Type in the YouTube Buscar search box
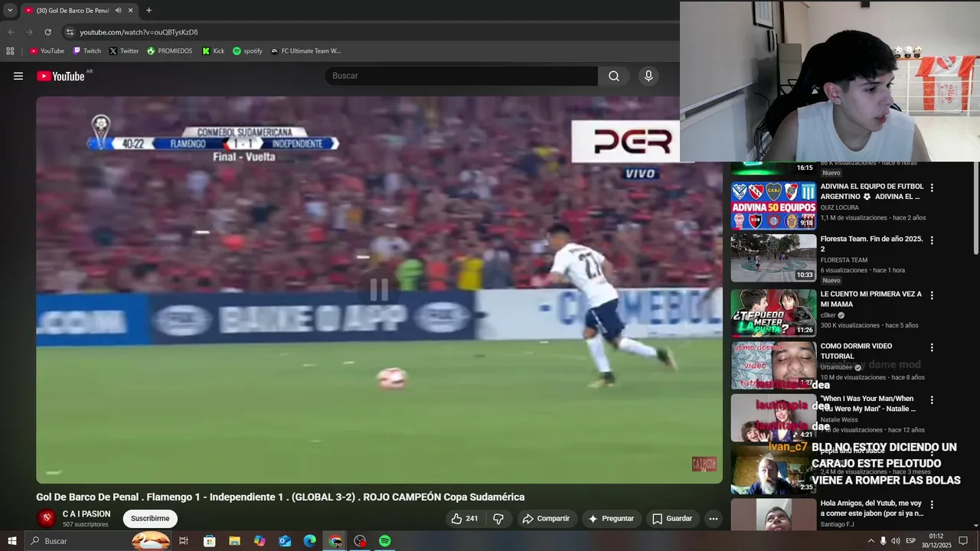 [462, 76]
